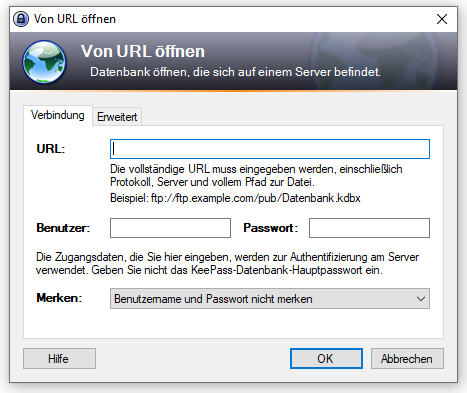
Task: Click into the Passwort text box
Action: coord(369,228)
